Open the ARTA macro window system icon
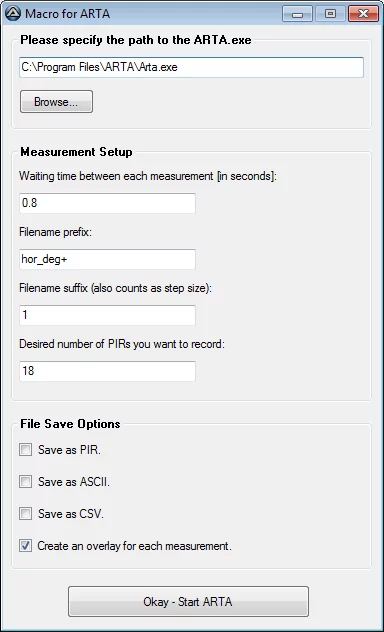384x632 pixels. coord(12,14)
